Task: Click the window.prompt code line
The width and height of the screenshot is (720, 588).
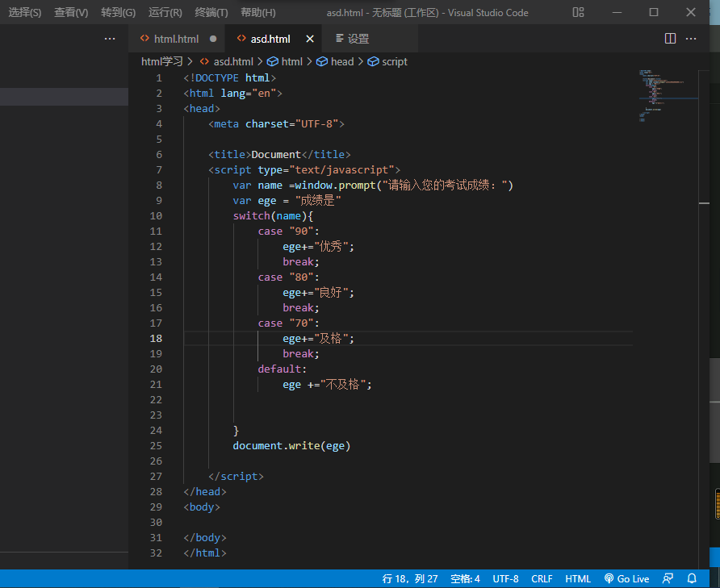Action: pyautogui.click(x=372, y=186)
